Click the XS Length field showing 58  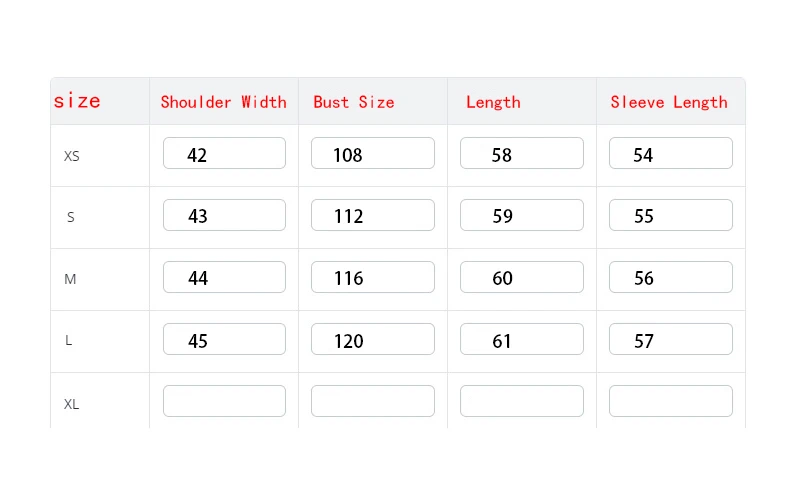[x=521, y=154]
